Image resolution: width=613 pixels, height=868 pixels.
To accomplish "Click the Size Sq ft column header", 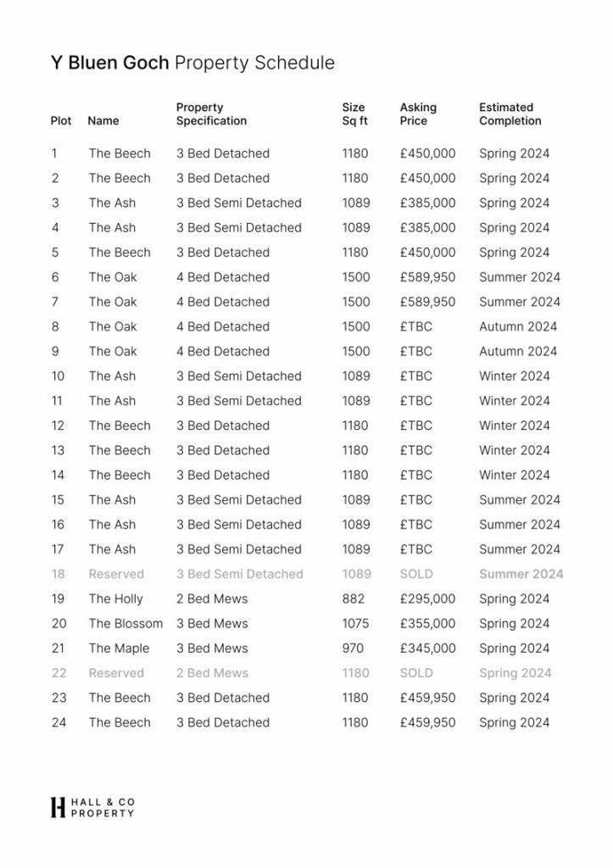I will point(354,114).
